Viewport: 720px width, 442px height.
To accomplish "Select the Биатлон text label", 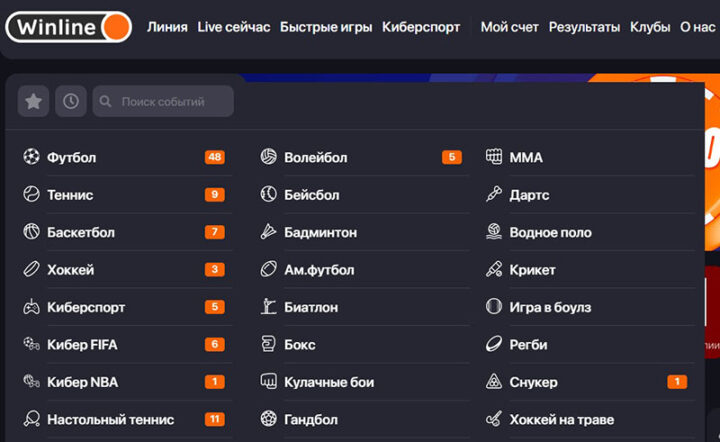I will click(x=311, y=307).
